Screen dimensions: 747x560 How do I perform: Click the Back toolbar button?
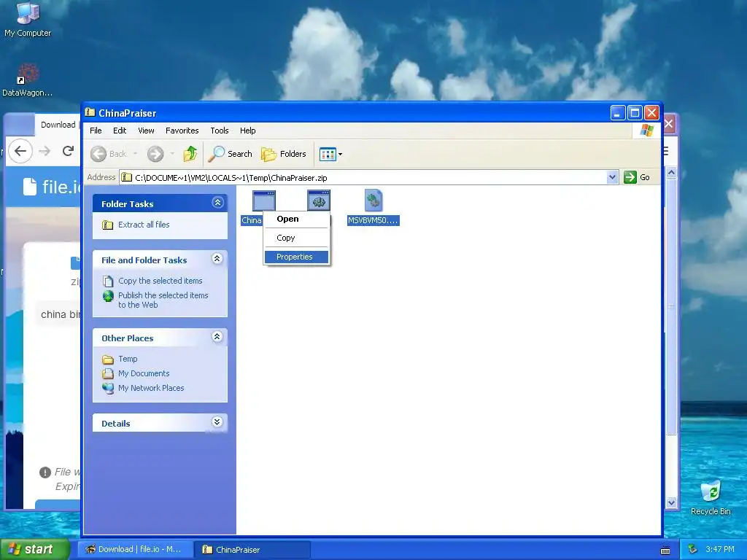(x=109, y=154)
